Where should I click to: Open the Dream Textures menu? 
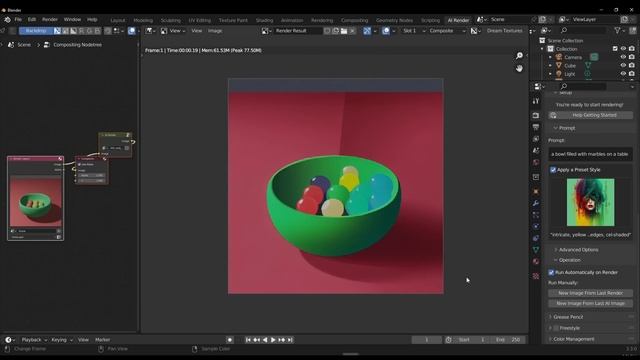(x=504, y=31)
